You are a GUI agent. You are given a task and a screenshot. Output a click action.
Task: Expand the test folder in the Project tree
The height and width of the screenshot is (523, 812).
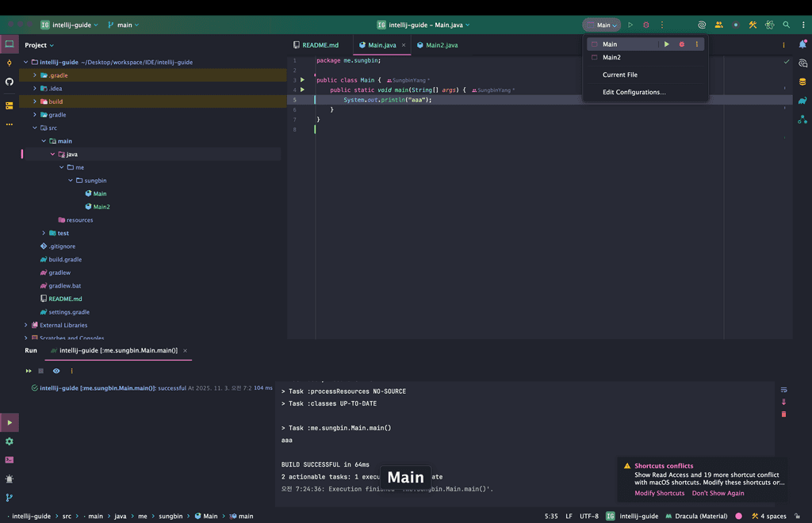[x=44, y=233]
